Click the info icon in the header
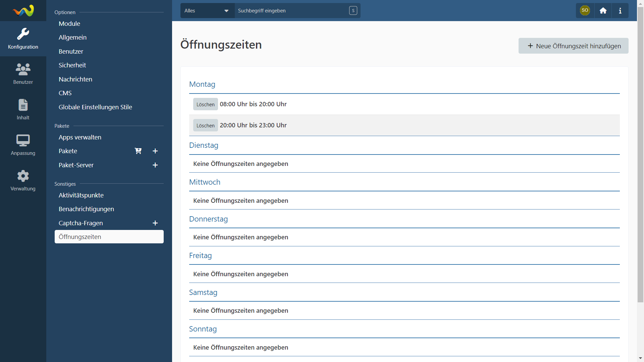This screenshot has width=644, height=362. click(620, 11)
